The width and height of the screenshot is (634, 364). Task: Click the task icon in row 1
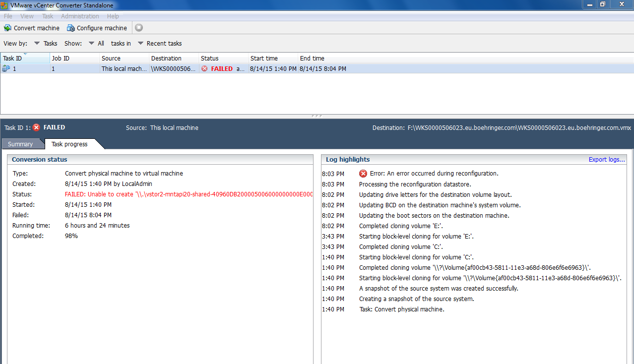click(6, 68)
